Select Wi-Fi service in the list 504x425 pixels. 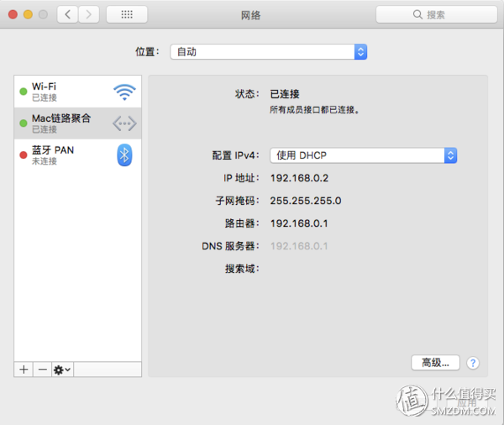coord(78,92)
